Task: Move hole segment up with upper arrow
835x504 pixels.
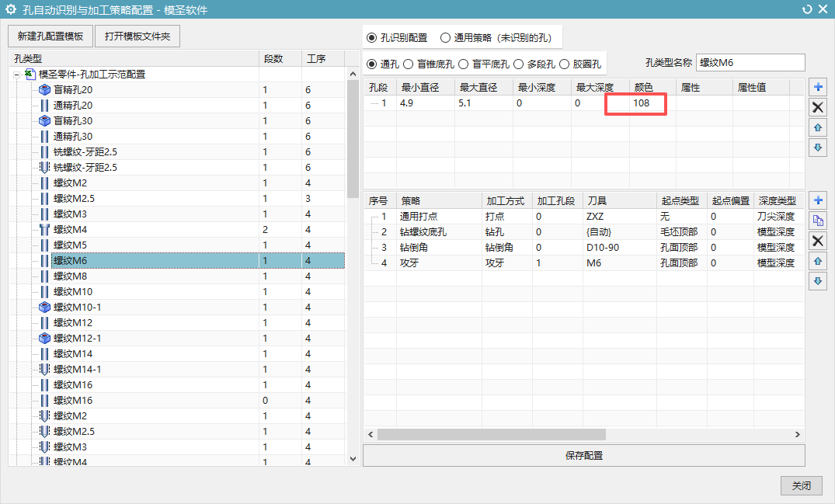Action: (818, 127)
